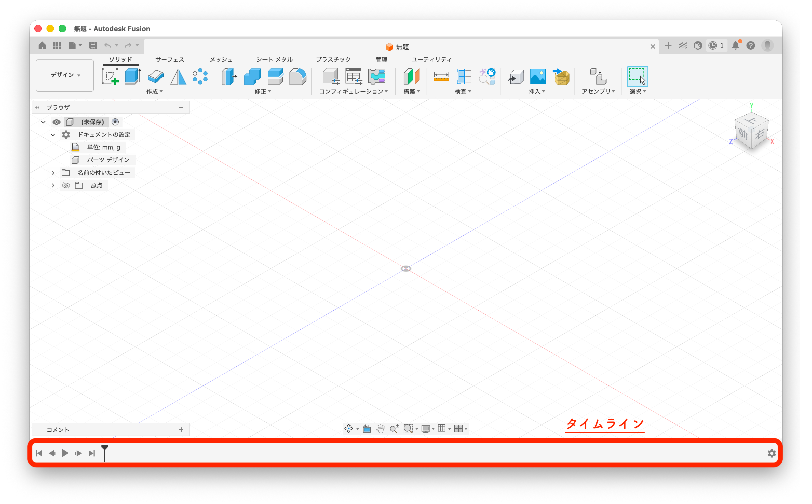This screenshot has height=504, width=812.
Task: Expand the 修正 dropdown menu
Action: click(263, 91)
